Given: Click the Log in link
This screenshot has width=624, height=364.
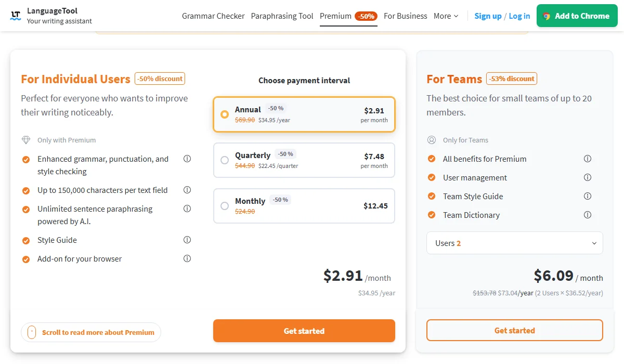Looking at the screenshot, I should 519,16.
